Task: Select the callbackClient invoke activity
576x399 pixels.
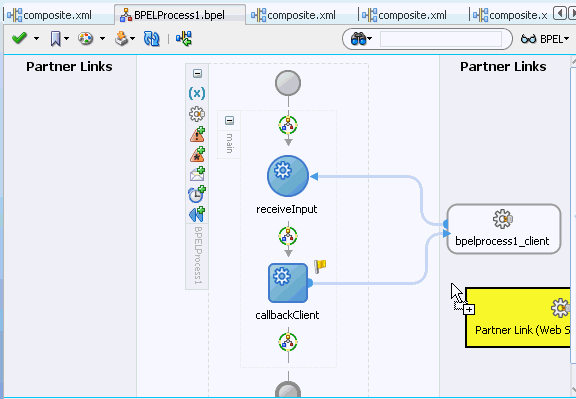Action: [x=288, y=283]
